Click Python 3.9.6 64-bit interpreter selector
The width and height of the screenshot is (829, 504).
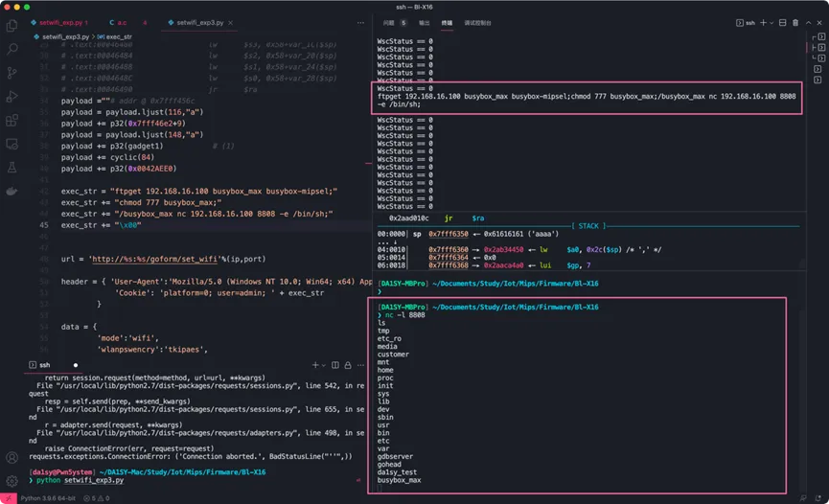click(x=48, y=498)
